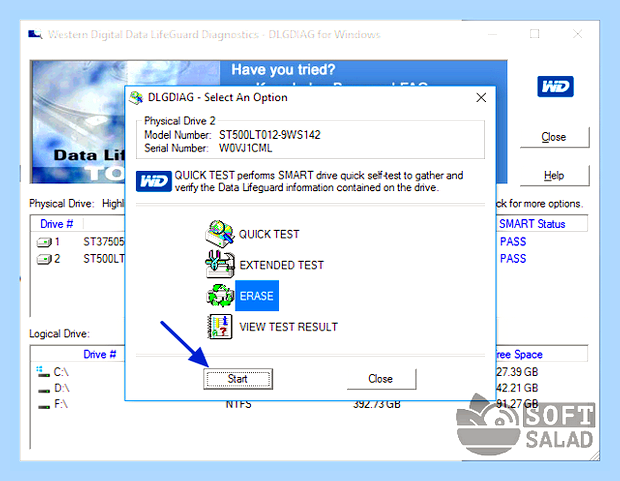Select the EXTENDED TEST tools icon
Screen dimensions: 620x481
[x=219, y=264]
